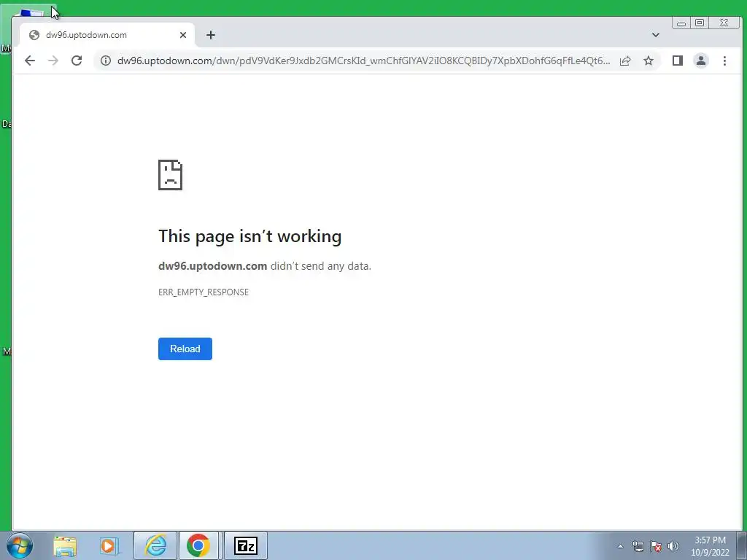
Task: Click the address bar URL
Action: (363, 61)
